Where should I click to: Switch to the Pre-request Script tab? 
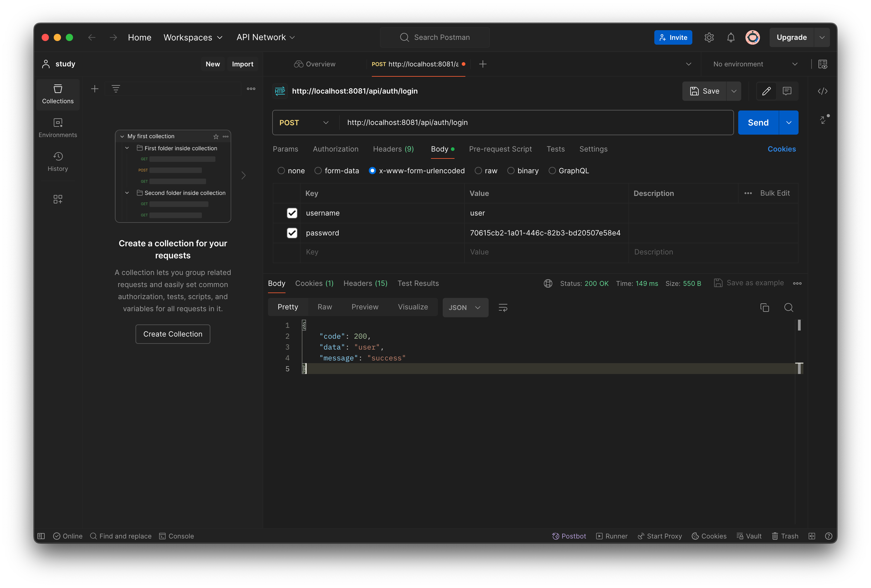(x=501, y=149)
